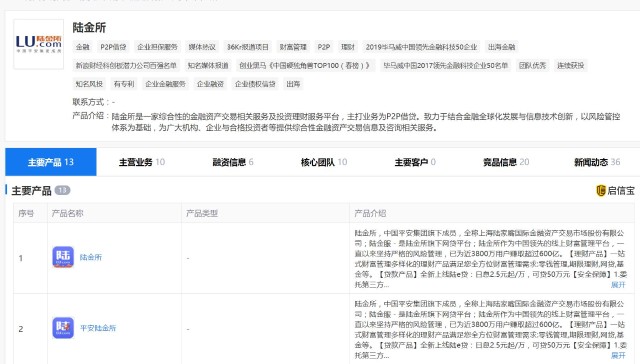
Task: Expand the 展开 link in row 2
Action: (618, 355)
